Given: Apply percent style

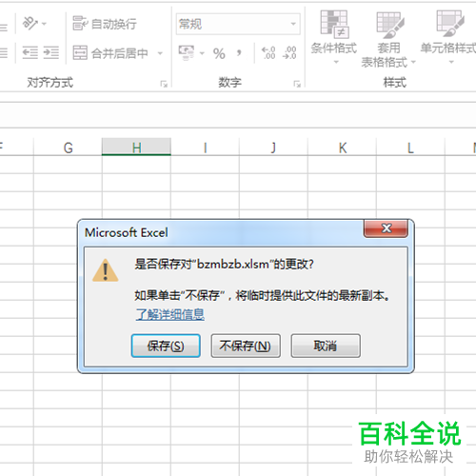Looking at the screenshot, I should click(219, 53).
